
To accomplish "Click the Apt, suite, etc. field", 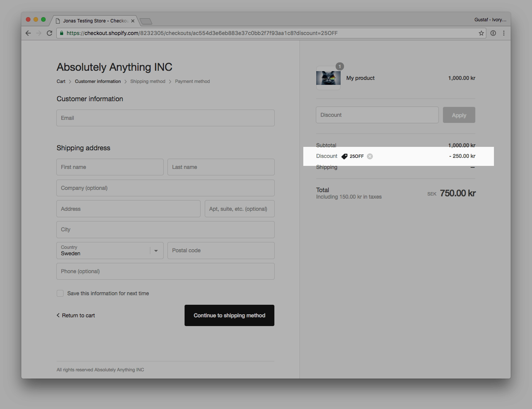I will pyautogui.click(x=240, y=209).
